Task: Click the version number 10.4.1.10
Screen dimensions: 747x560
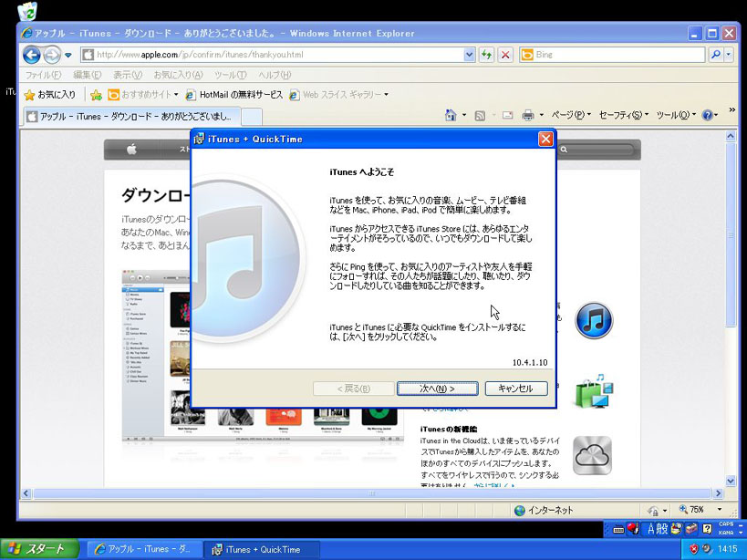Action: 530,363
